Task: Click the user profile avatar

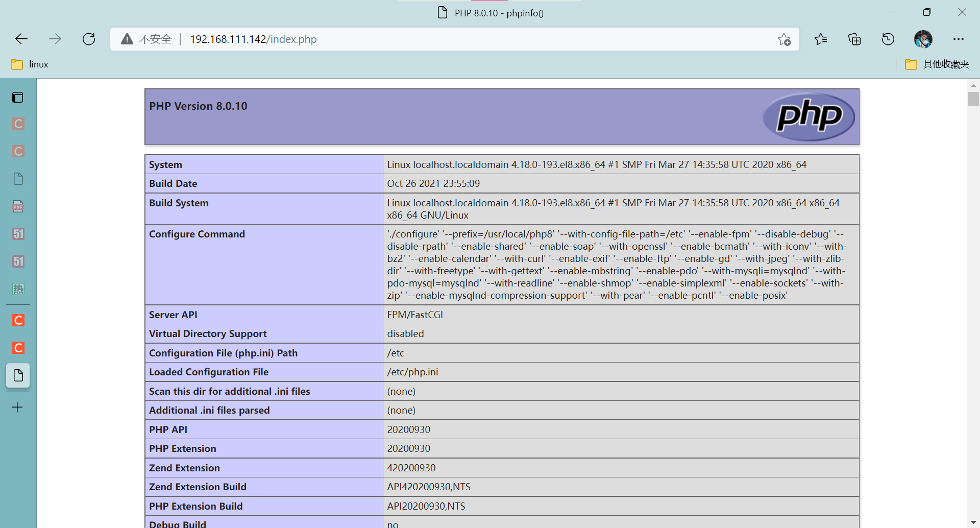Action: (923, 39)
